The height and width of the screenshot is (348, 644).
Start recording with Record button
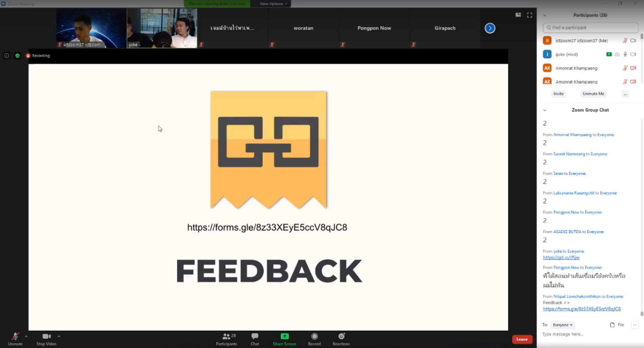[314, 339]
